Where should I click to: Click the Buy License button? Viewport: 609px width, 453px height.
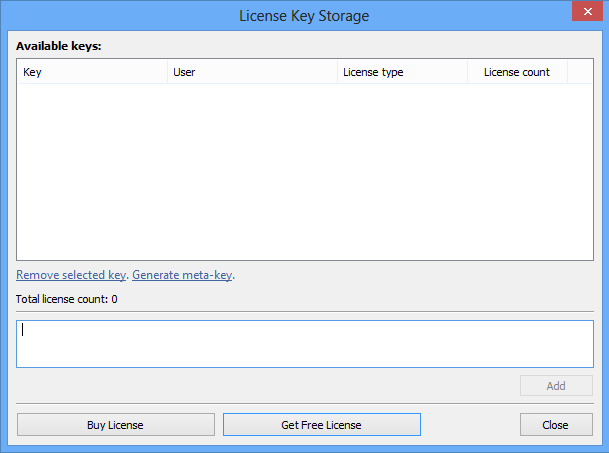115,425
